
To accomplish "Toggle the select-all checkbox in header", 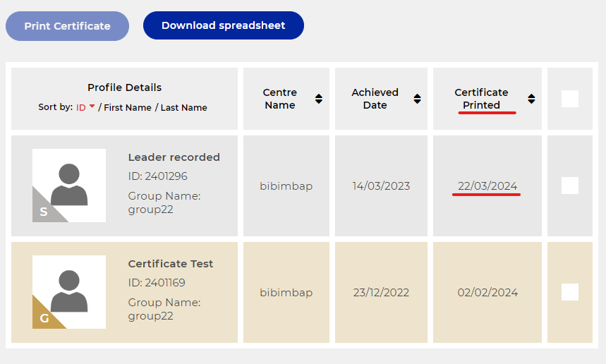I will 569,99.
